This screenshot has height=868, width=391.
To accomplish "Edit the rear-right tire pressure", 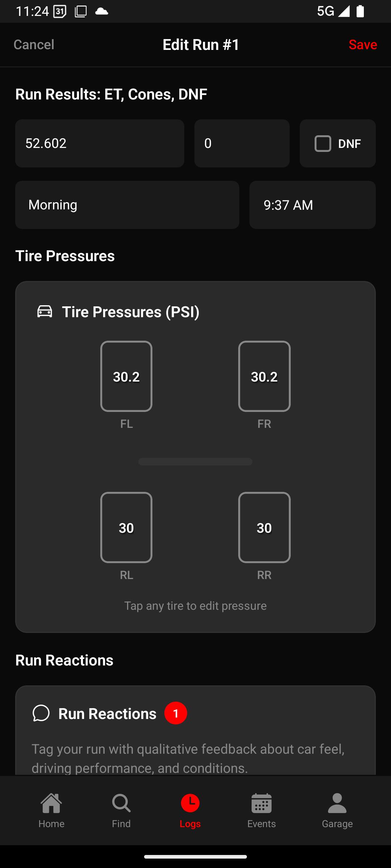I will click(x=264, y=527).
